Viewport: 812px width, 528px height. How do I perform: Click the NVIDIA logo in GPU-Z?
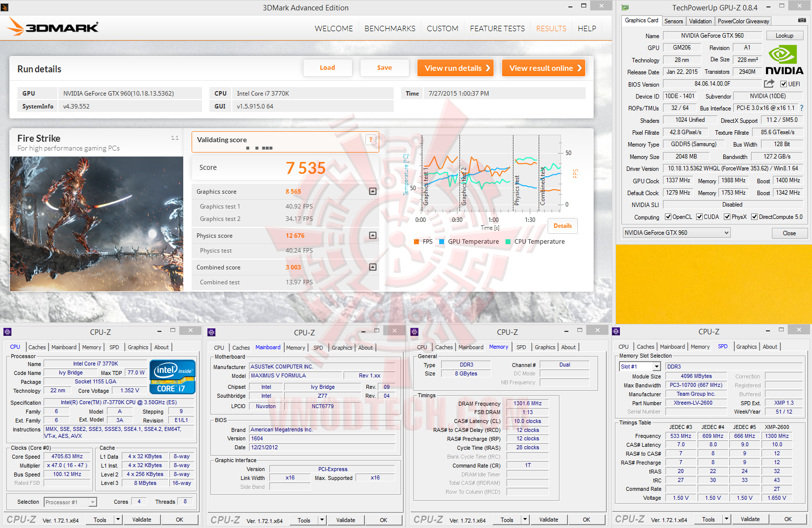point(784,60)
